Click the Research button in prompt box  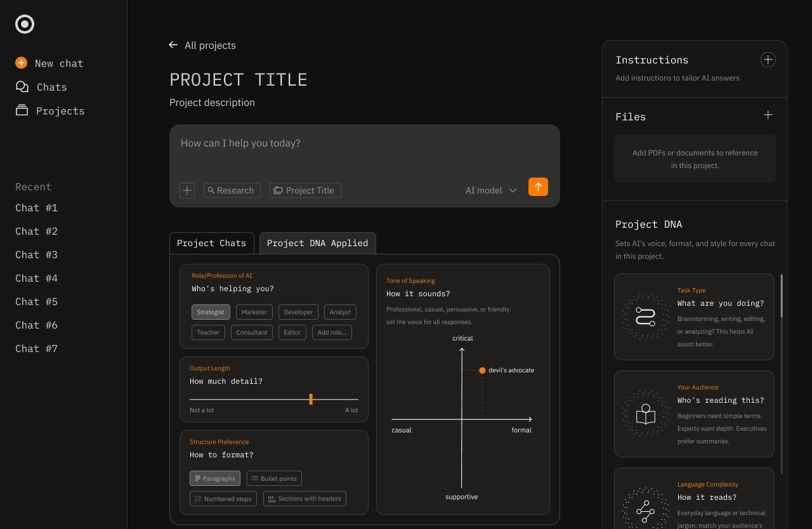[x=232, y=190]
